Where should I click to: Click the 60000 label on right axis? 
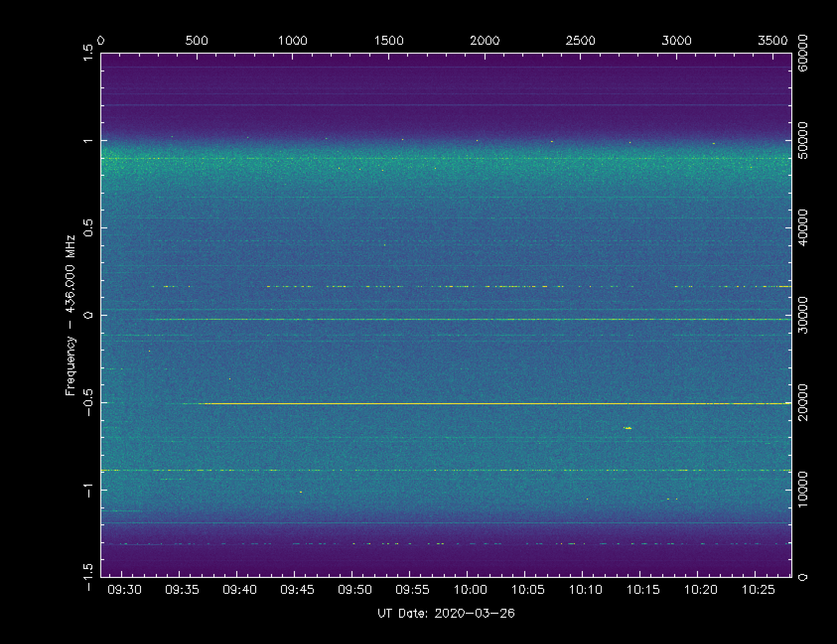(x=802, y=53)
